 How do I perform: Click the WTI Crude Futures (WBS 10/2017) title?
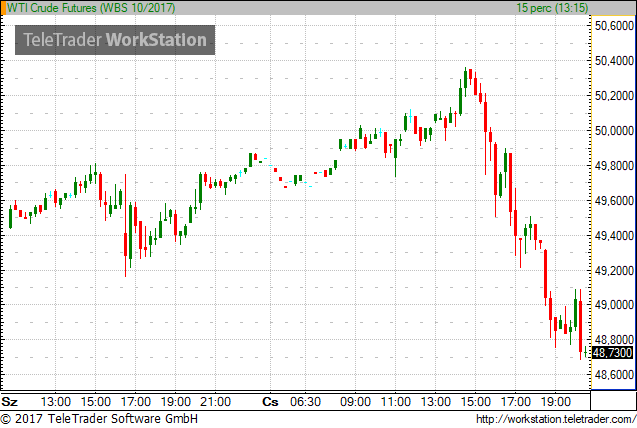91,8
